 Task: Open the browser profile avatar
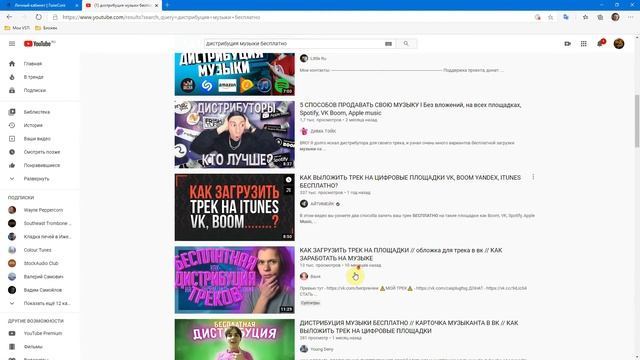point(616,17)
